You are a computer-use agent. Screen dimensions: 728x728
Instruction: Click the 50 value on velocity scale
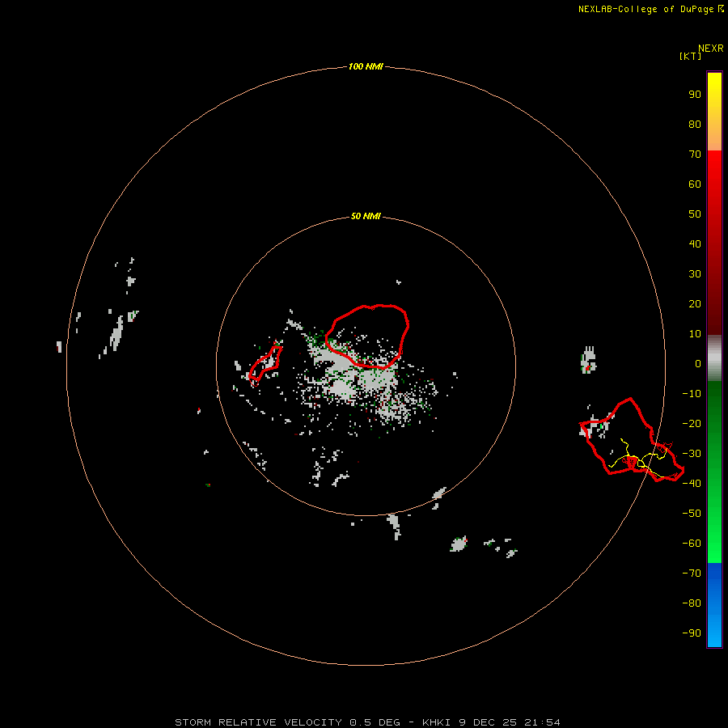695,214
